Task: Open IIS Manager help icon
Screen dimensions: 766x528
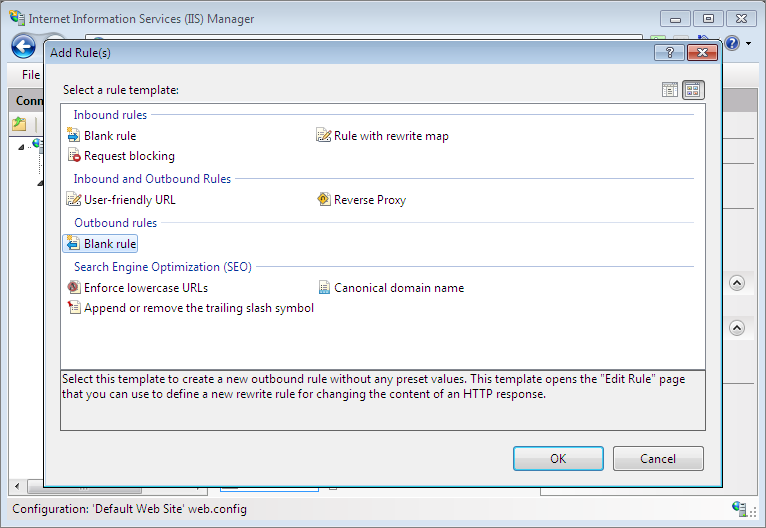Action: coord(732,43)
